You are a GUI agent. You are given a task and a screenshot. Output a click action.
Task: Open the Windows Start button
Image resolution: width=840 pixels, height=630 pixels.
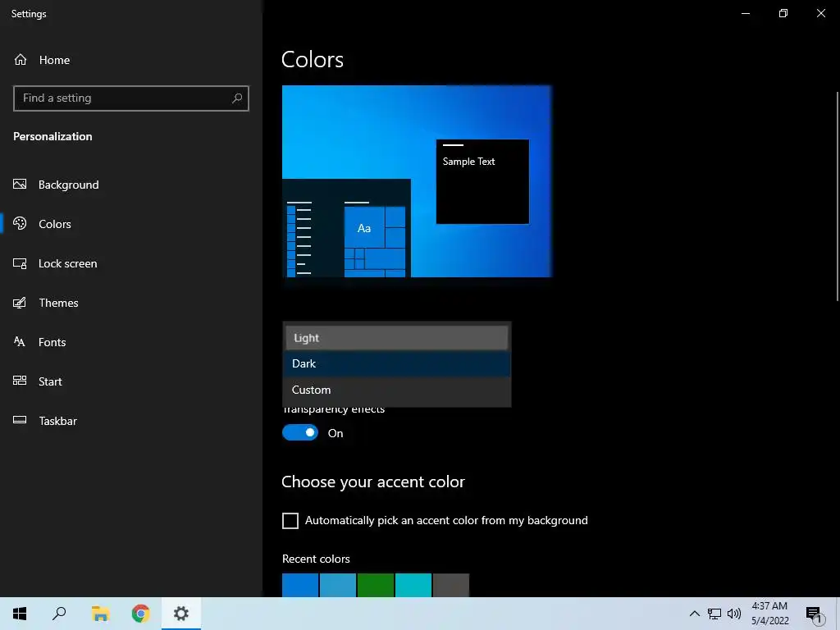click(x=20, y=614)
